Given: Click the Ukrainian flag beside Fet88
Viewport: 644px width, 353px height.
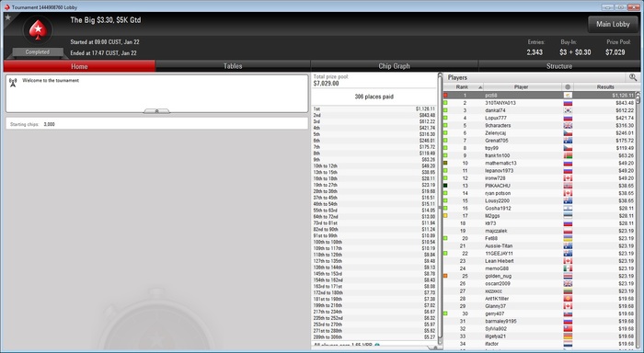Looking at the screenshot, I should [x=568, y=238].
